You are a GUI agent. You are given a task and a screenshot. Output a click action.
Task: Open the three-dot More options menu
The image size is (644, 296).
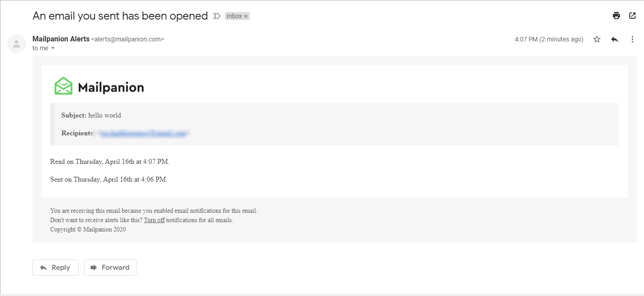pos(632,39)
